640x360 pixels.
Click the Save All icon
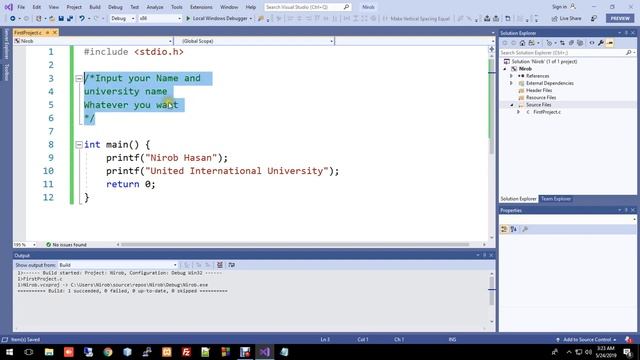70,18
